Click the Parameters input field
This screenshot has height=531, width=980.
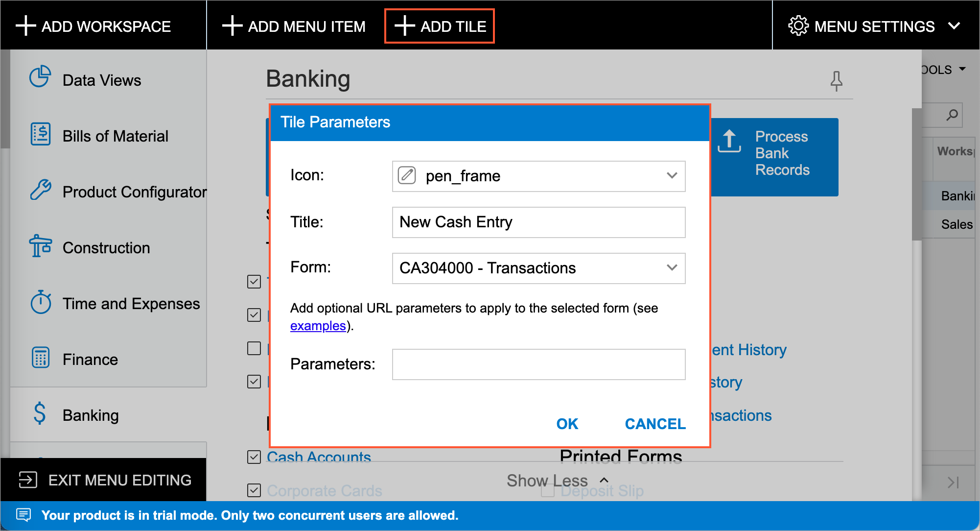tap(538, 364)
